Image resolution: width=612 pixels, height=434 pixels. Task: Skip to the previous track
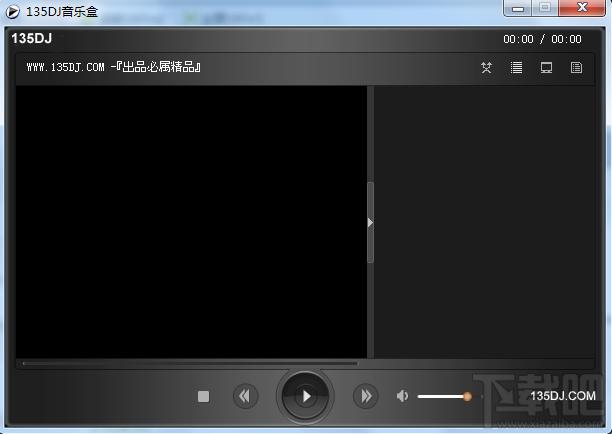[246, 397]
